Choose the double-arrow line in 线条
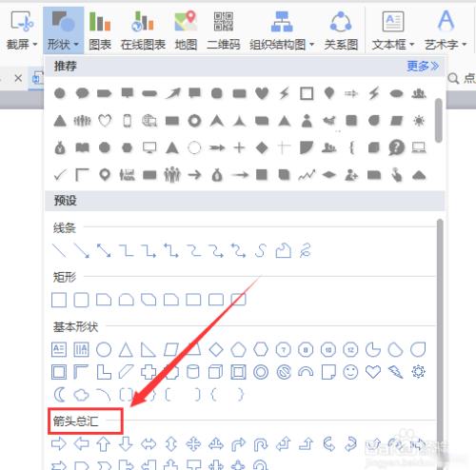The width and height of the screenshot is (476, 470). pyautogui.click(x=104, y=250)
